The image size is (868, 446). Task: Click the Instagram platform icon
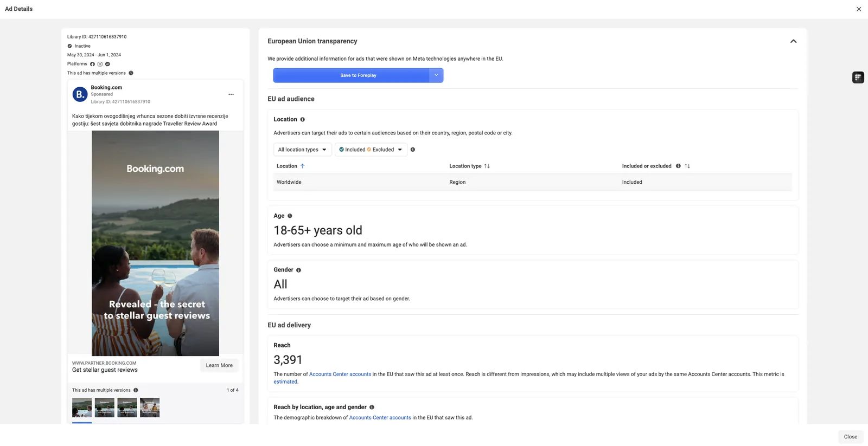pos(100,64)
